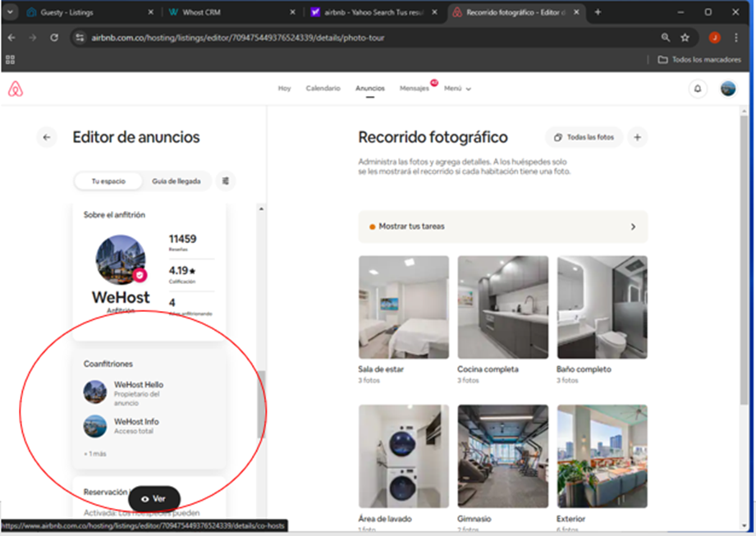
Task: Open the Exterior photo thumbnail
Action: [x=603, y=456]
